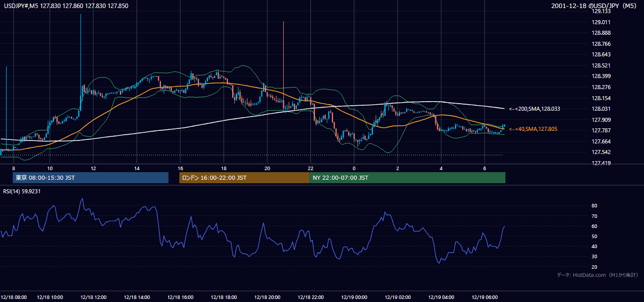The width and height of the screenshot is (644, 302).
Task: Click the 127.419 price axis label
Action: pyautogui.click(x=601, y=163)
